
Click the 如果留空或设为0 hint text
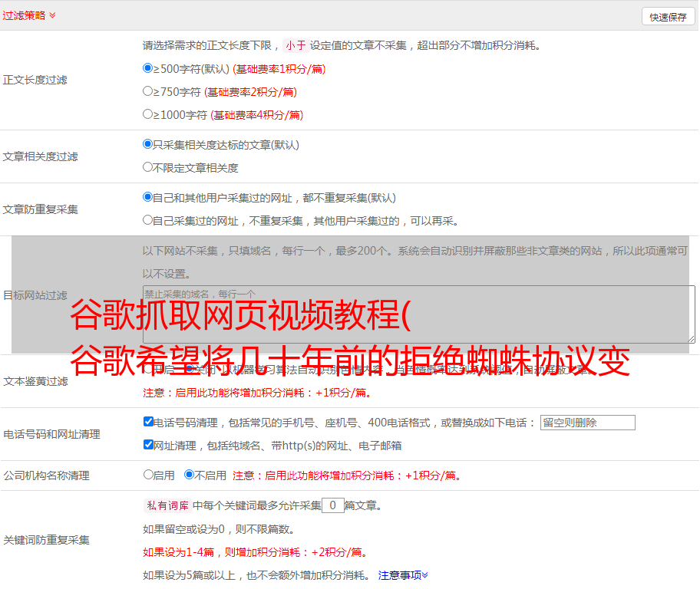tap(219, 529)
